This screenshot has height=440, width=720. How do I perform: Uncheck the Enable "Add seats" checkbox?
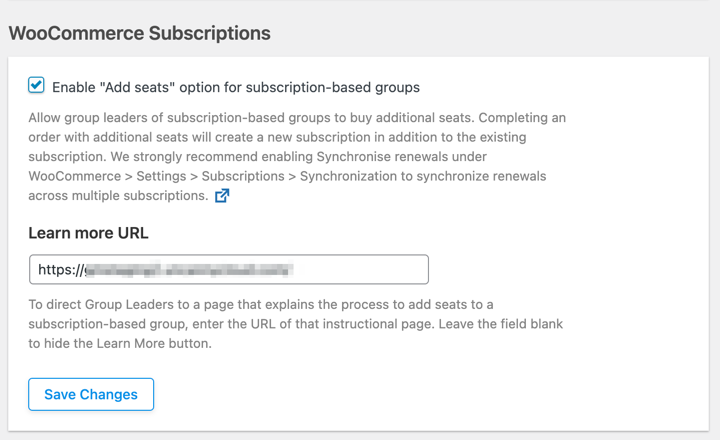37,86
